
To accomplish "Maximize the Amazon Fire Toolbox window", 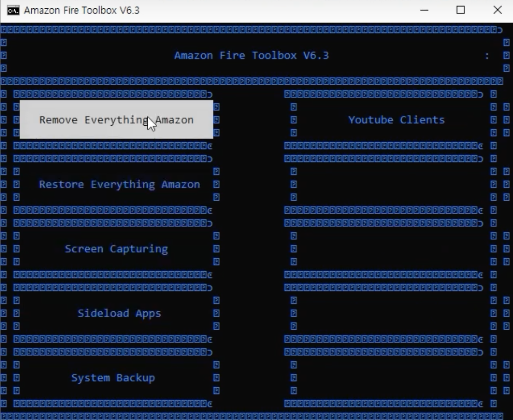I will coord(461,10).
